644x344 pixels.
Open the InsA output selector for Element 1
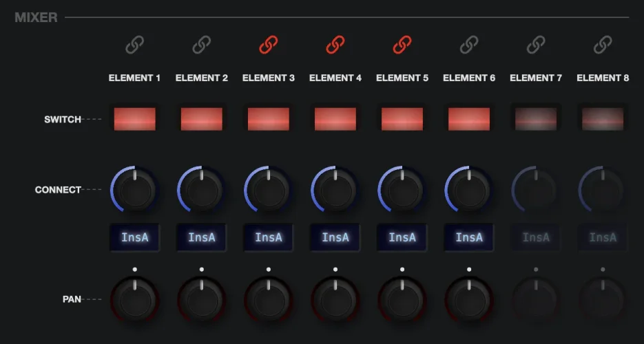(x=134, y=237)
